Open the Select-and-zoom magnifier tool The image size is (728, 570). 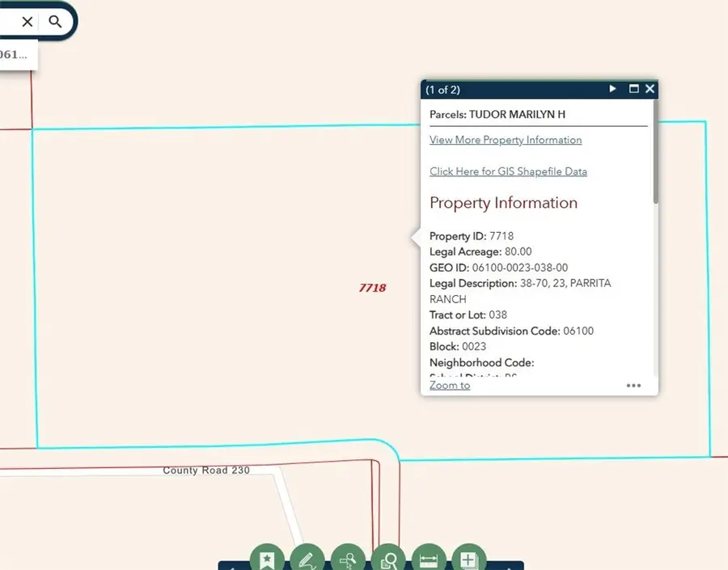388,559
